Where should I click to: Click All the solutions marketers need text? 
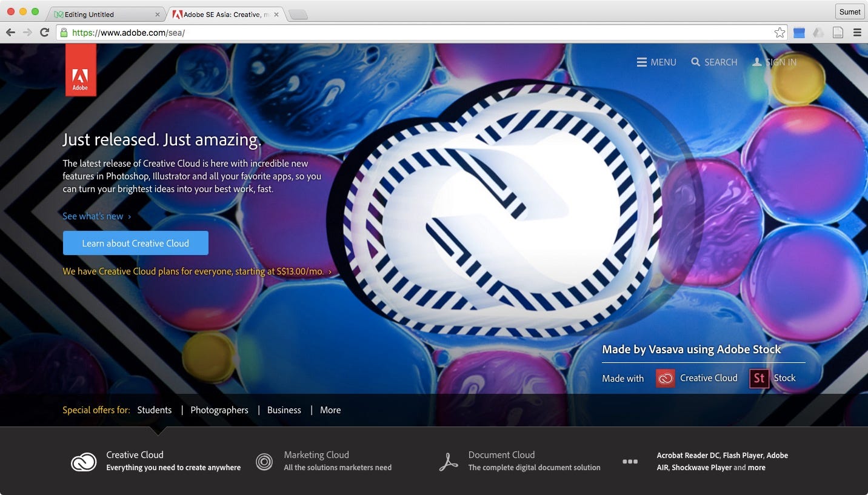[x=338, y=468]
